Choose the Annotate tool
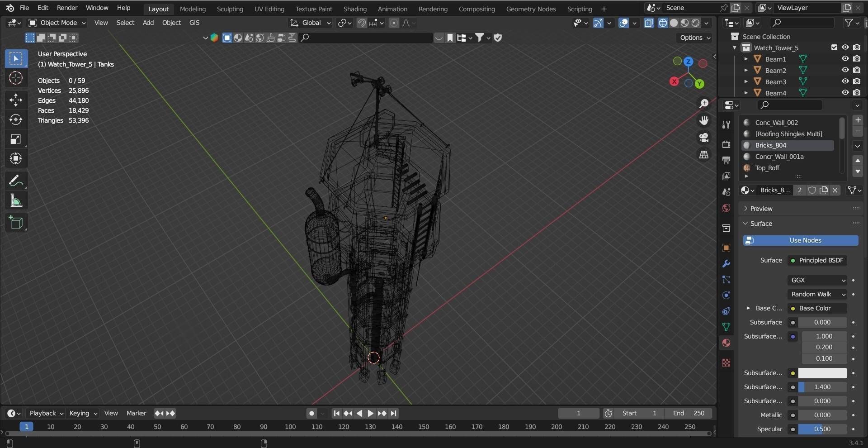This screenshot has height=448, width=868. point(16,181)
